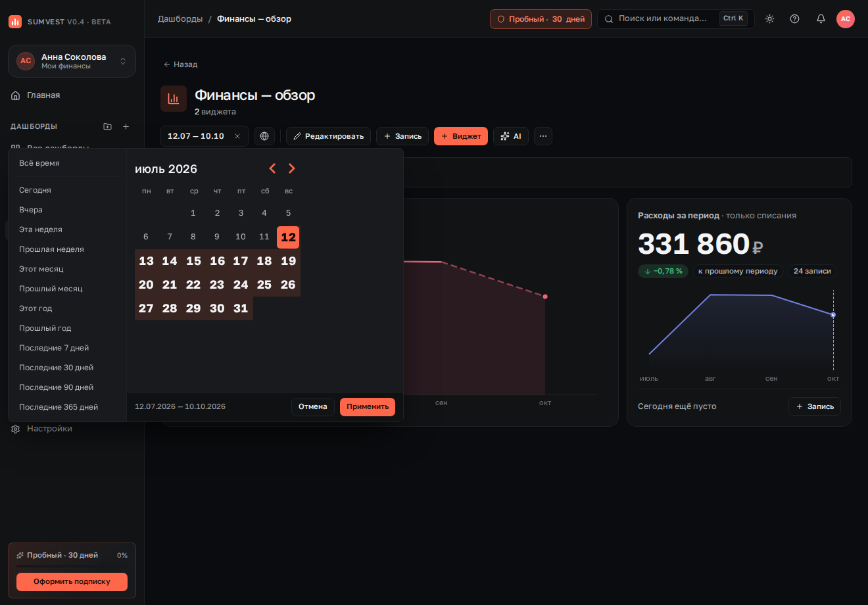
Task: Toggle light/dark theme sun icon
Action: pos(769,18)
